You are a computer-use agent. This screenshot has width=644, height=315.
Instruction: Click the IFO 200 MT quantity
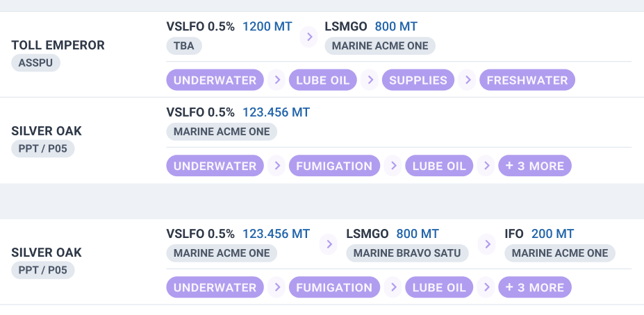click(x=552, y=235)
